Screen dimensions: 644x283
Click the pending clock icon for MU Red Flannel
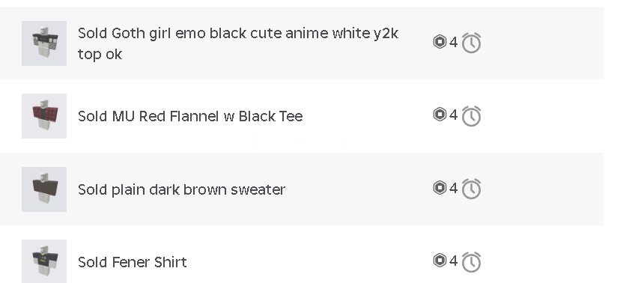[x=471, y=116]
